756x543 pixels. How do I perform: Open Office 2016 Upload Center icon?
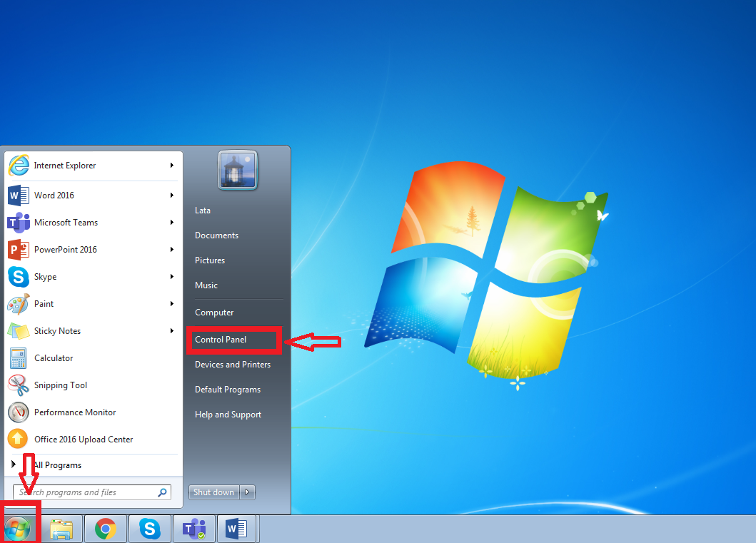tap(18, 439)
